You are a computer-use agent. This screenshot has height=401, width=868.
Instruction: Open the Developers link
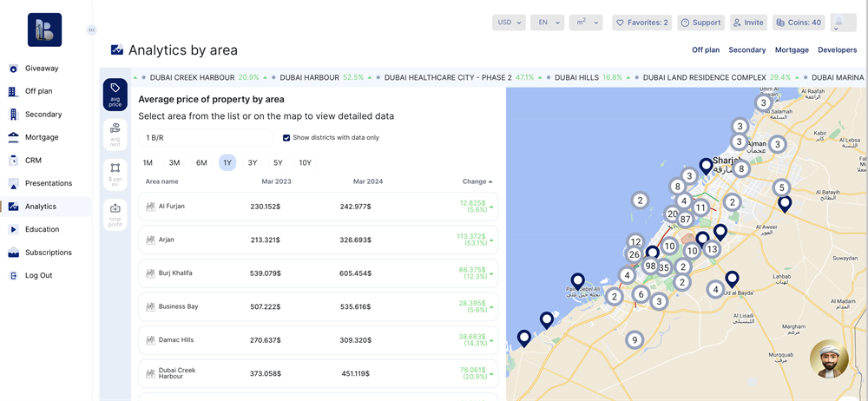(837, 50)
